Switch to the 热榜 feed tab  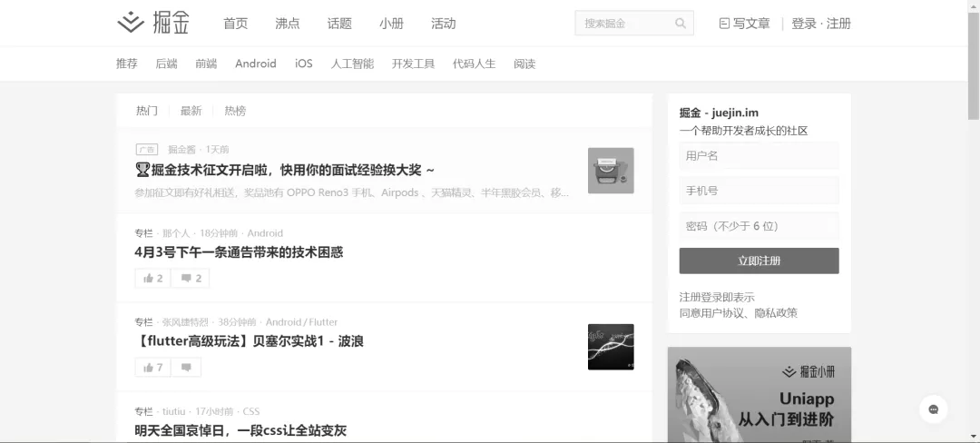[235, 111]
